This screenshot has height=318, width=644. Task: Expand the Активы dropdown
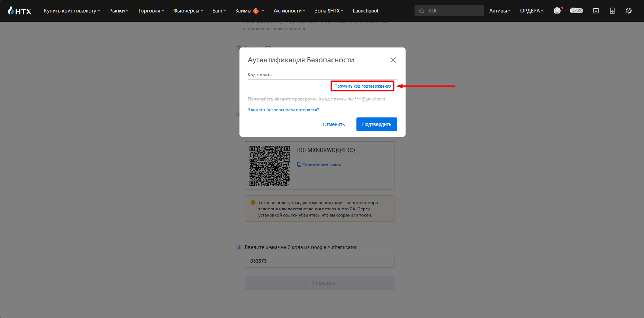[x=500, y=11]
